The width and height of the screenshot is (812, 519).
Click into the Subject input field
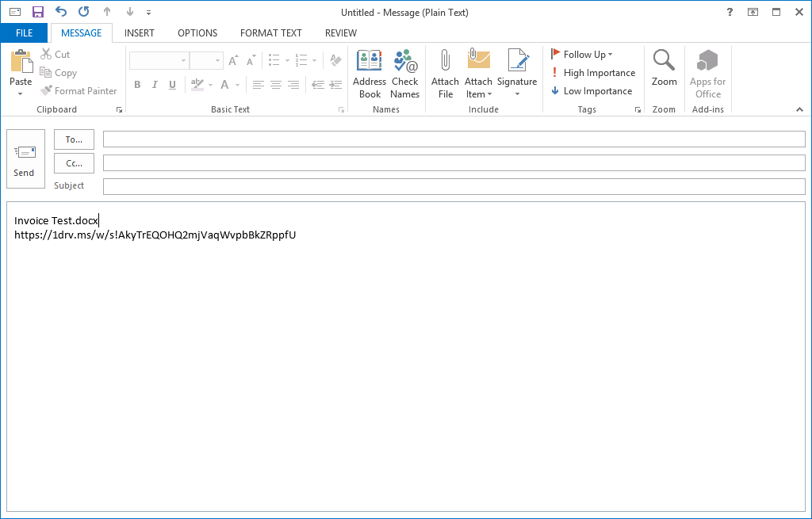[454, 186]
